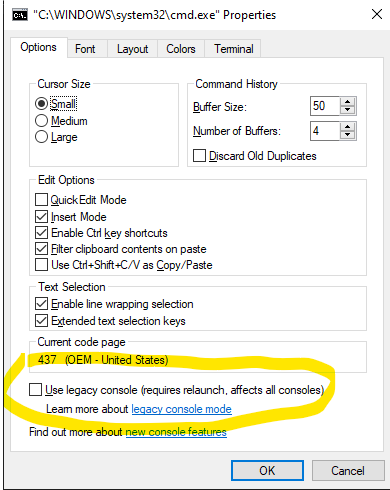Click the OK button
The height and width of the screenshot is (490, 390).
(267, 470)
